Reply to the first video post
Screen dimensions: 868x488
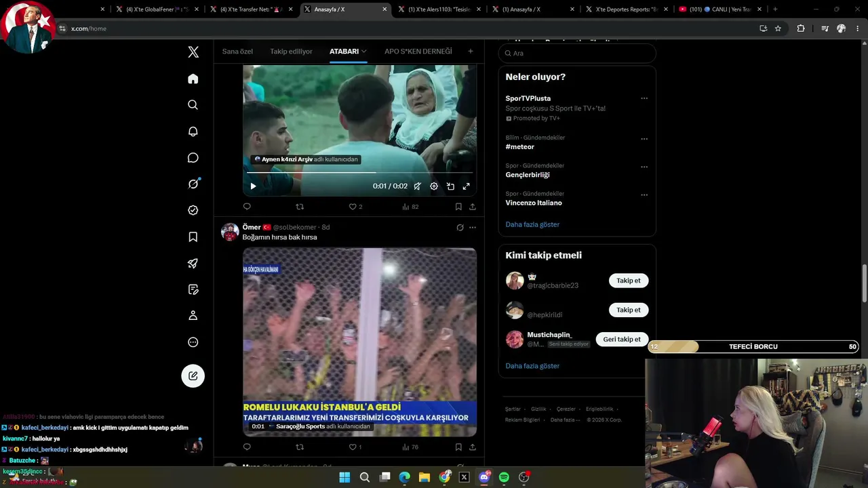pyautogui.click(x=247, y=207)
